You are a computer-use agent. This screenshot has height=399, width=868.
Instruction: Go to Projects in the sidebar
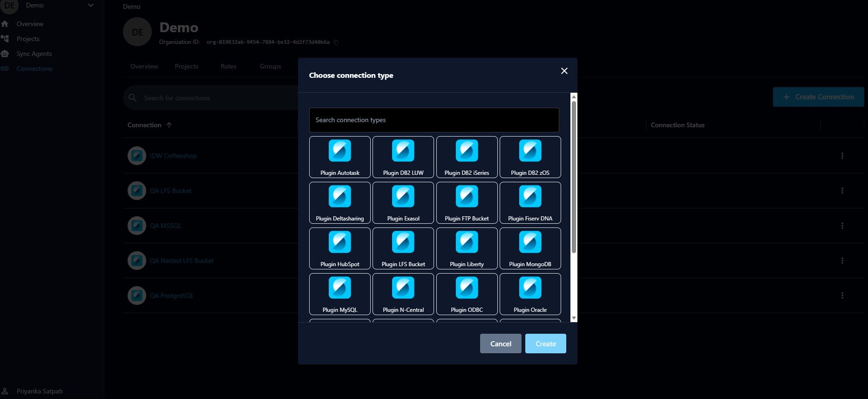28,39
